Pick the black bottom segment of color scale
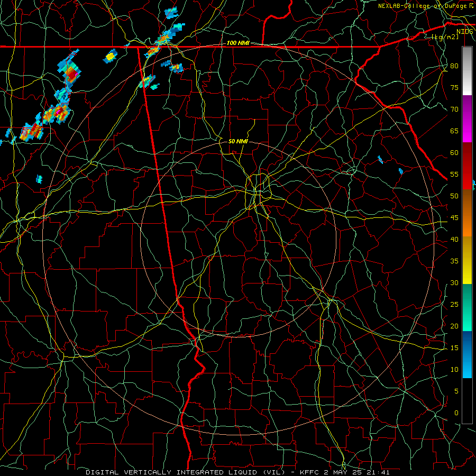The image size is (476, 476). (x=467, y=401)
